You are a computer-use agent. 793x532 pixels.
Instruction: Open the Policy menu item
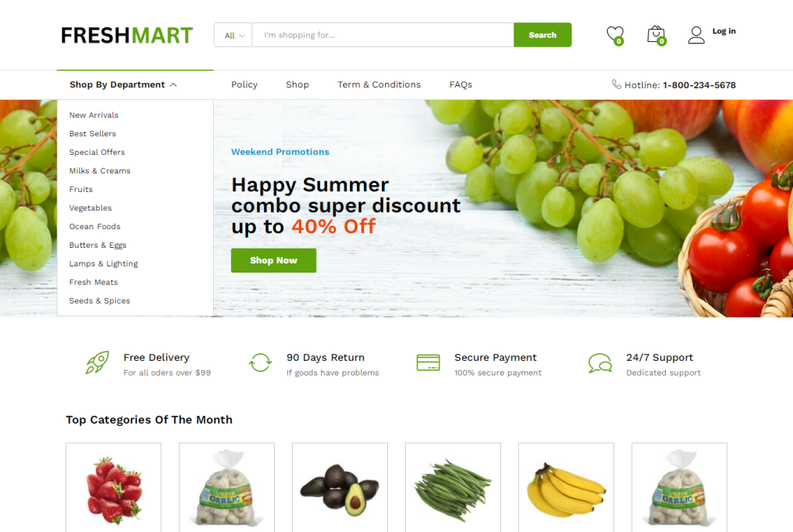244,84
